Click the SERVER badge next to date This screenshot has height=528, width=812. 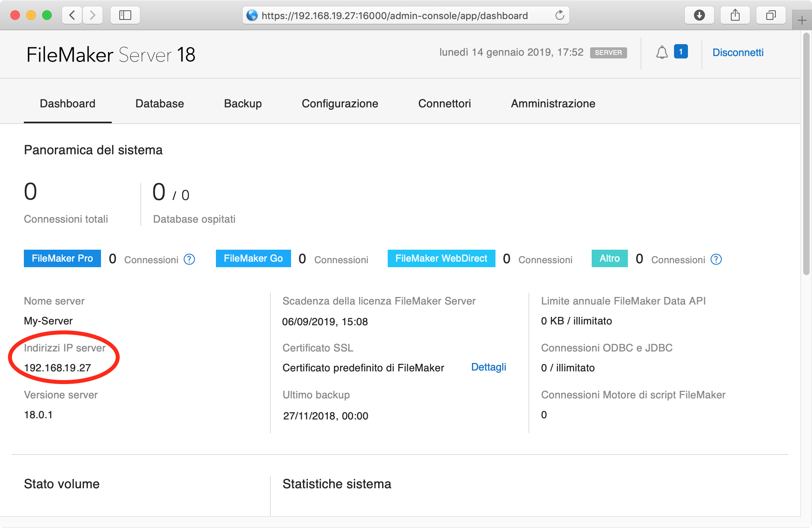click(608, 53)
